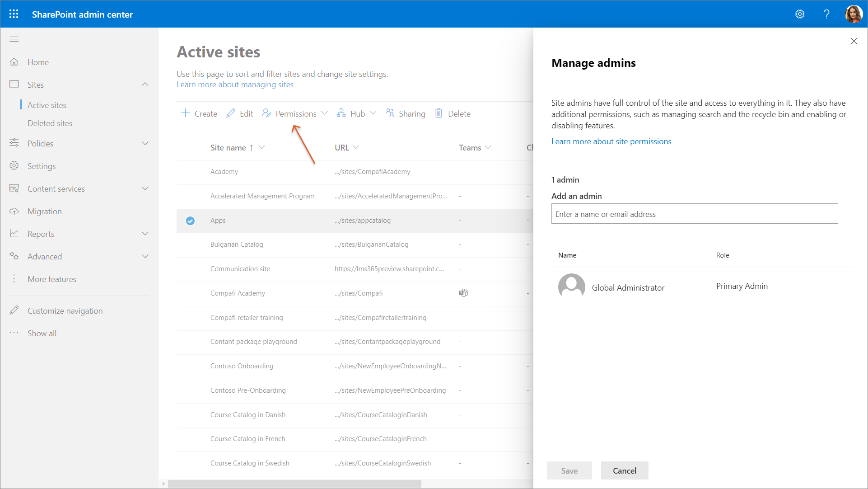The width and height of the screenshot is (868, 489).
Task: Expand the Permissions dropdown chevron
Action: [x=325, y=113]
